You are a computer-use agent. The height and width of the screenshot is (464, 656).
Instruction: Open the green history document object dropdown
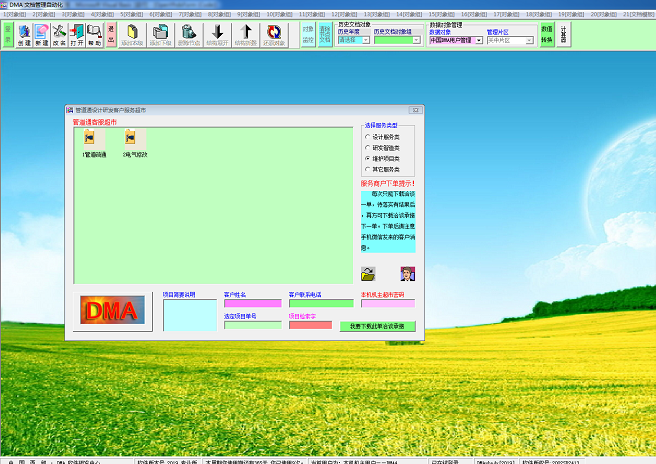(x=416, y=40)
